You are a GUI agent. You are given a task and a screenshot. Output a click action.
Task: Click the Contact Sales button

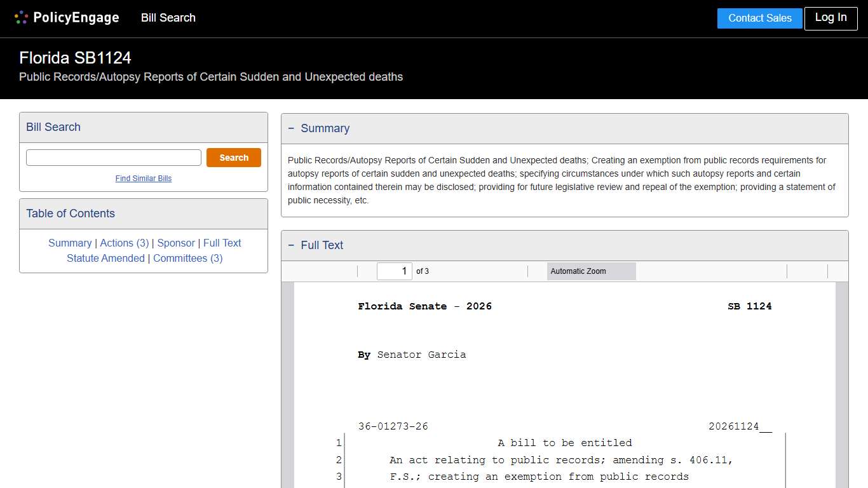point(759,18)
